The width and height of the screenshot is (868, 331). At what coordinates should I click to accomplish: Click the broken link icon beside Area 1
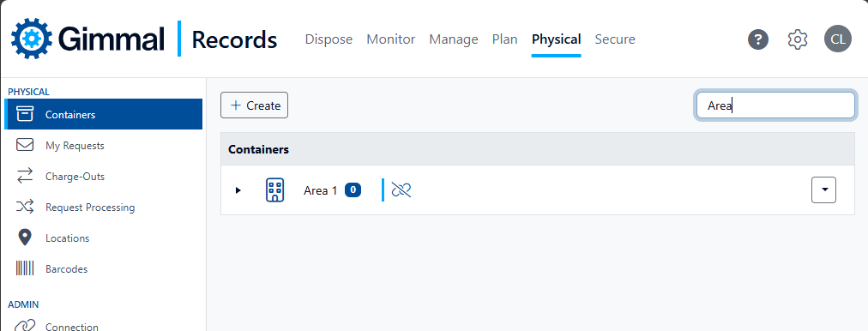coord(401,190)
